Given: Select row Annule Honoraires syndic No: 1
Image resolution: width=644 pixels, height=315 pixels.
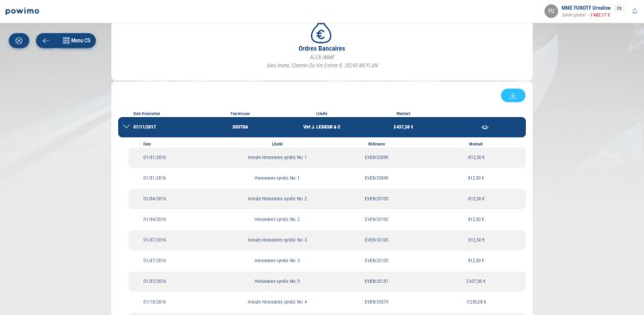Looking at the screenshot, I should point(327,158).
